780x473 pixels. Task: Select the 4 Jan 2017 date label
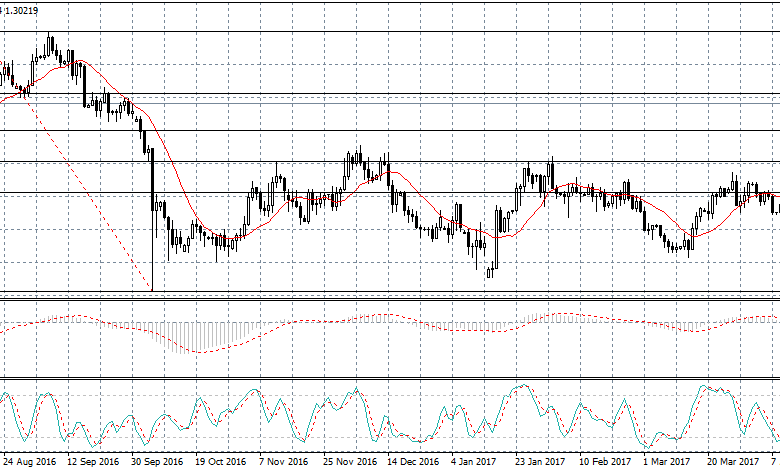pos(475,462)
